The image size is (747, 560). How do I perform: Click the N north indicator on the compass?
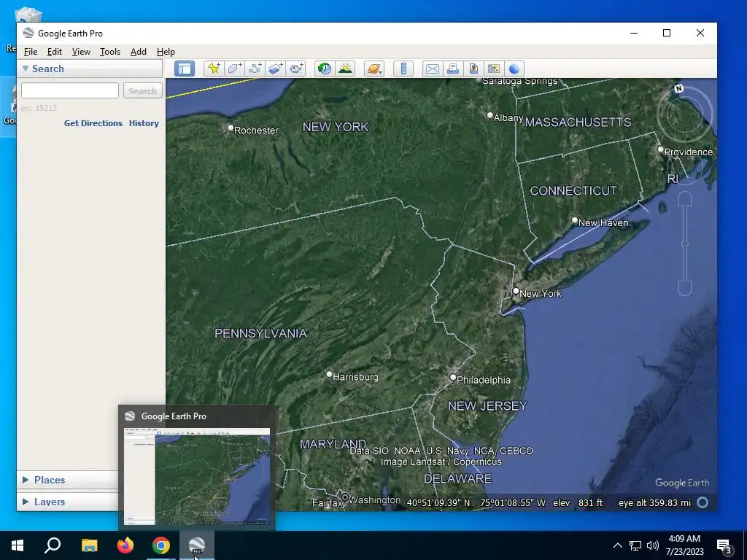[x=679, y=88]
